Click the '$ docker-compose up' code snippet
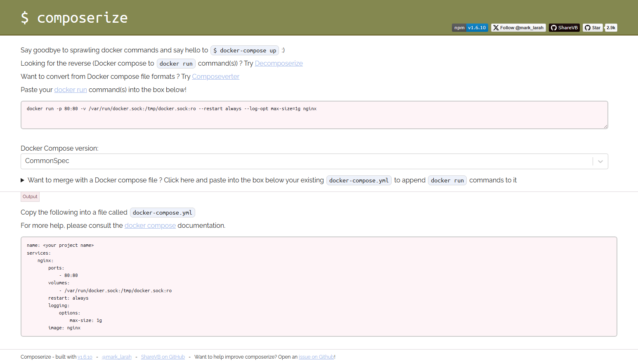 pyautogui.click(x=245, y=50)
